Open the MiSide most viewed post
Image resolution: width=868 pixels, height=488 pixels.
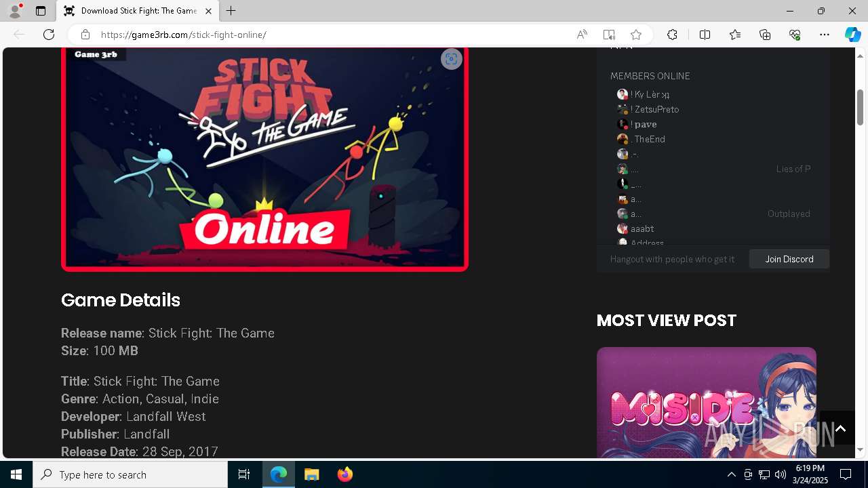pyautogui.click(x=706, y=403)
